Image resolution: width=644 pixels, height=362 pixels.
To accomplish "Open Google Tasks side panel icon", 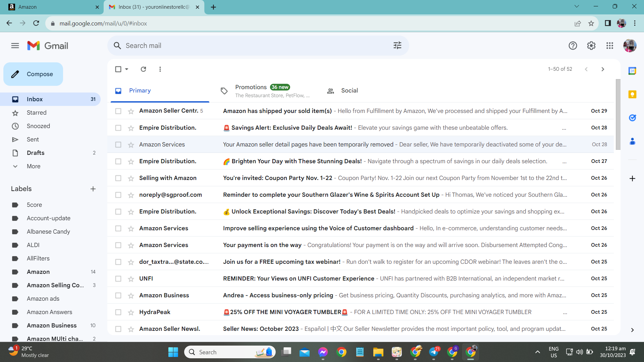I will [632, 118].
